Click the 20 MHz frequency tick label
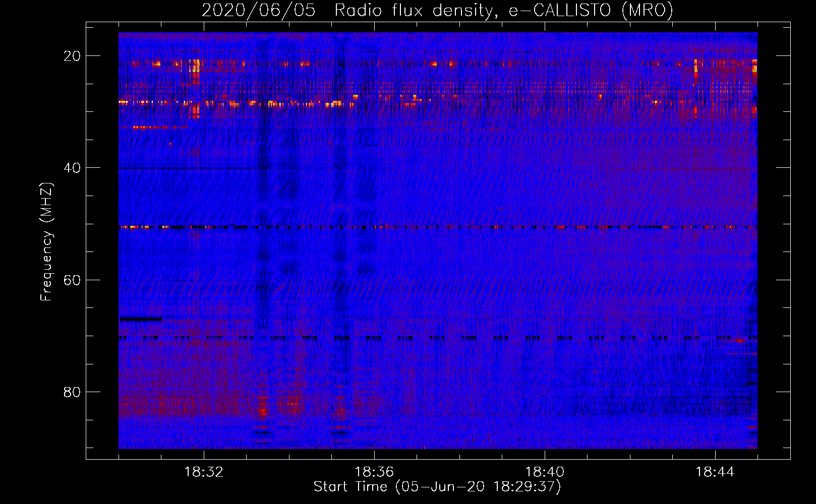Image resolution: width=816 pixels, height=504 pixels. tap(72, 56)
